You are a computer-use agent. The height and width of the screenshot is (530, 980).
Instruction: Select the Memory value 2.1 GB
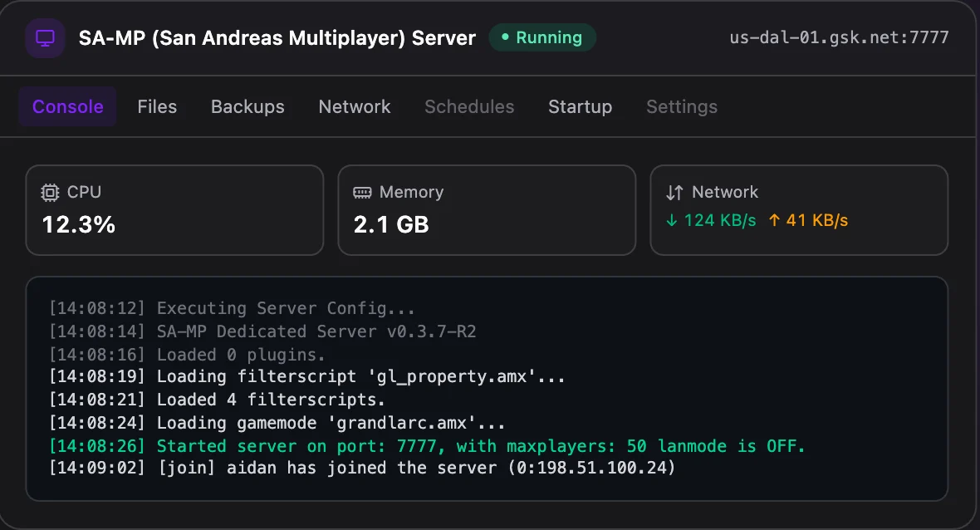pos(391,224)
